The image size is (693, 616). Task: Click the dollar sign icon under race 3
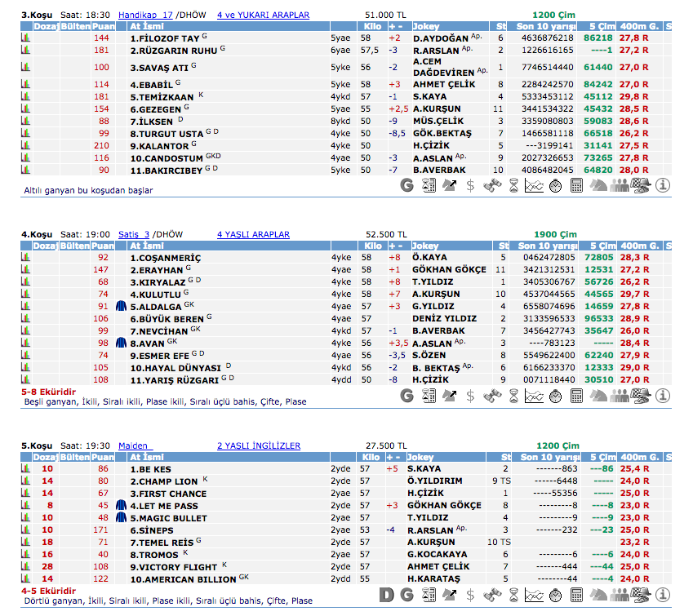pyautogui.click(x=470, y=186)
